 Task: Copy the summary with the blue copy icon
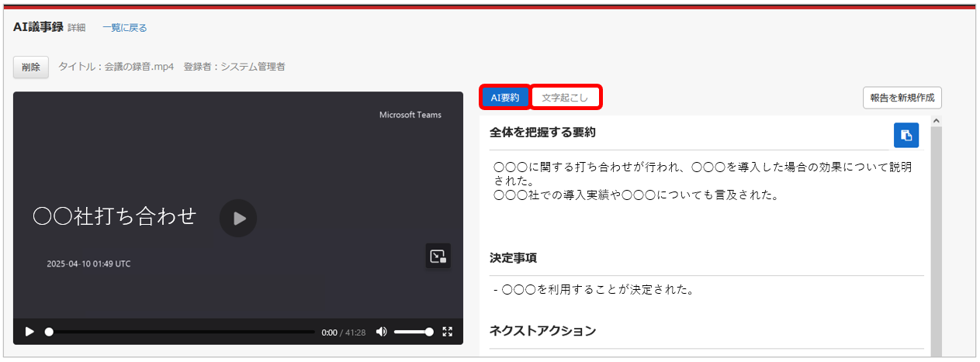click(906, 135)
